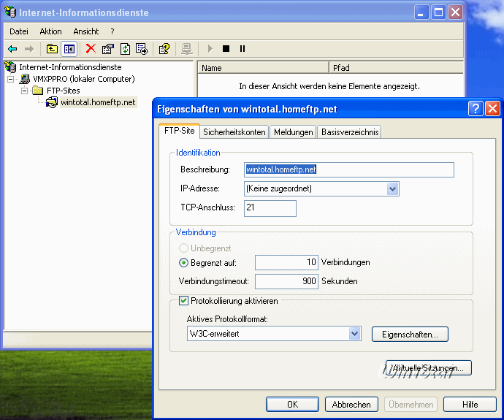Image resolution: width=504 pixels, height=420 pixels.
Task: Click the dialog context help question button
Action: [476, 108]
